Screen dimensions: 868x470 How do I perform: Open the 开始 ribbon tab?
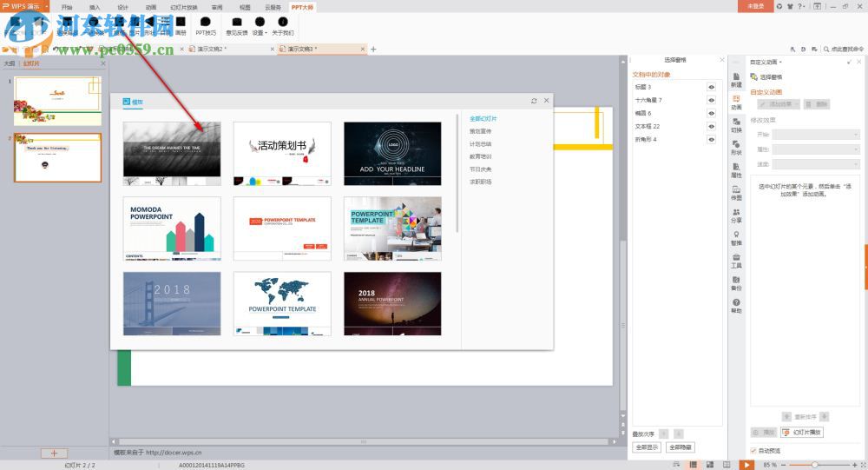(x=67, y=7)
